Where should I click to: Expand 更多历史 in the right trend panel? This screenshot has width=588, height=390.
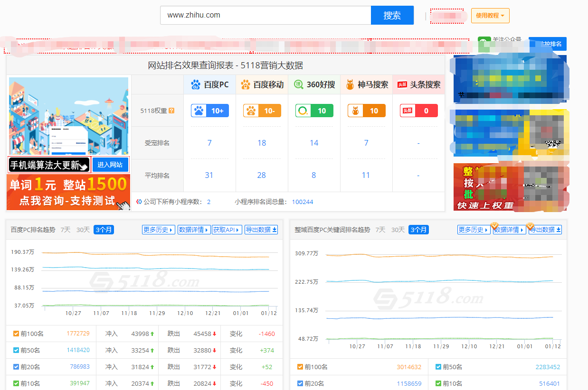[x=474, y=229]
